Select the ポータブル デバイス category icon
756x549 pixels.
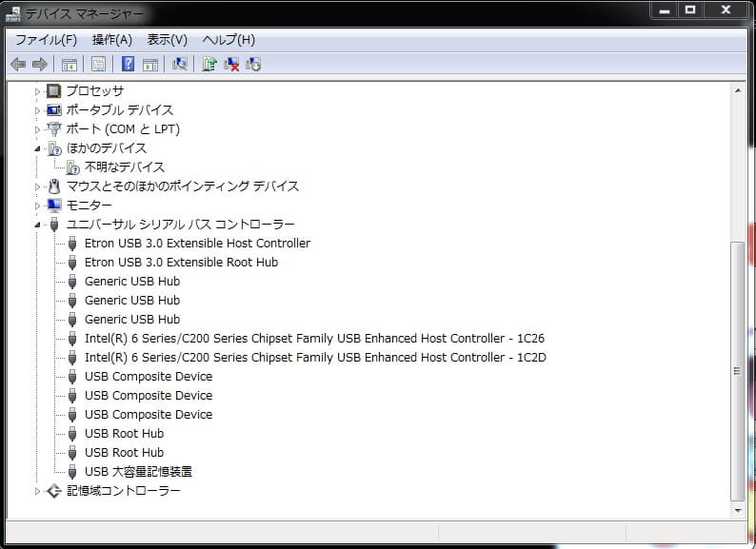pos(53,110)
